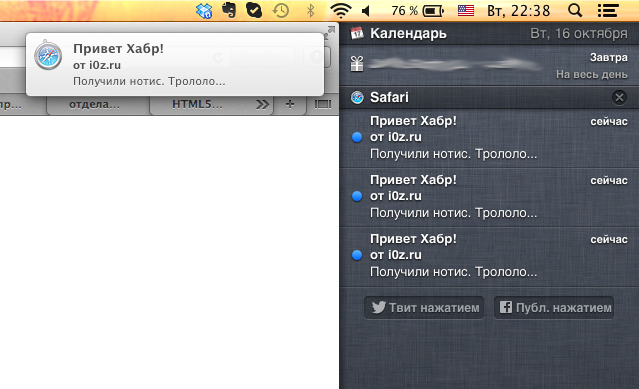
Task: Click the Safari icon in the banner notification
Action: click(48, 55)
